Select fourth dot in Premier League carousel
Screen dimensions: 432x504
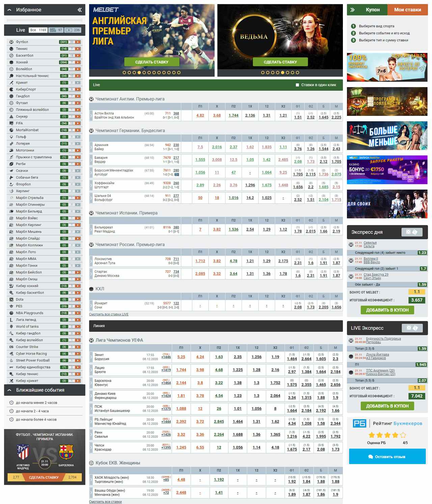[139, 73]
